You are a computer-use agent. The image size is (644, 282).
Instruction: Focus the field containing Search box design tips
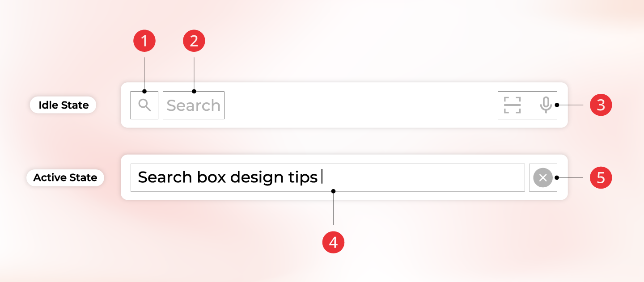point(328,178)
